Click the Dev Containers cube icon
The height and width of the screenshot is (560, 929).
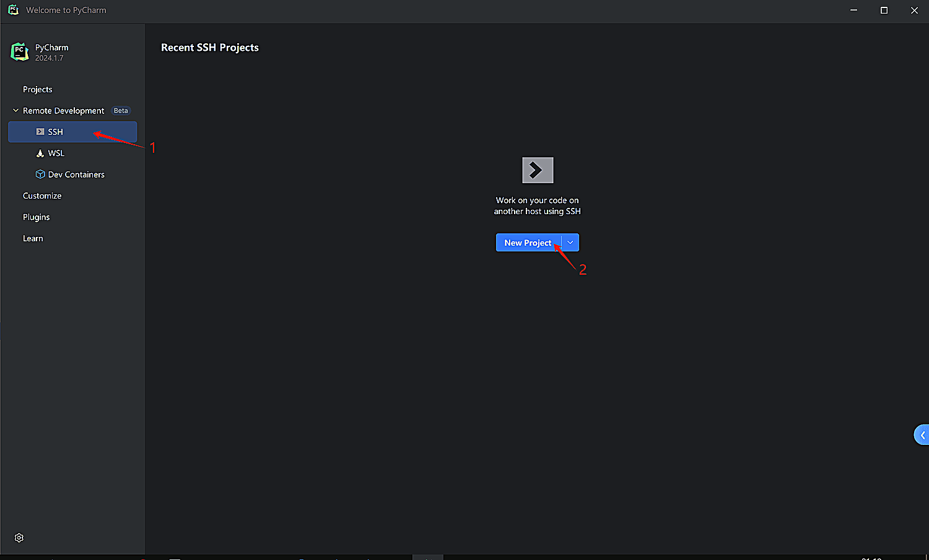(x=40, y=174)
